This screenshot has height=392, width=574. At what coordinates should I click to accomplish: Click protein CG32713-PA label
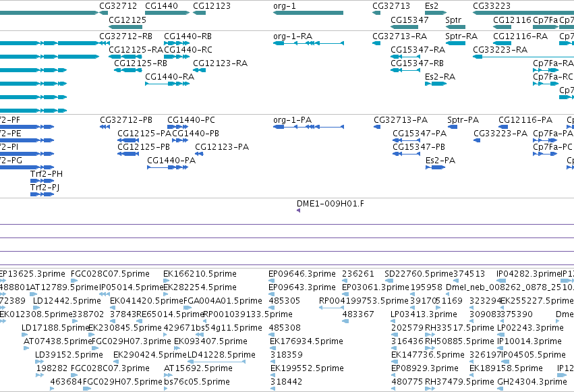[401, 120]
